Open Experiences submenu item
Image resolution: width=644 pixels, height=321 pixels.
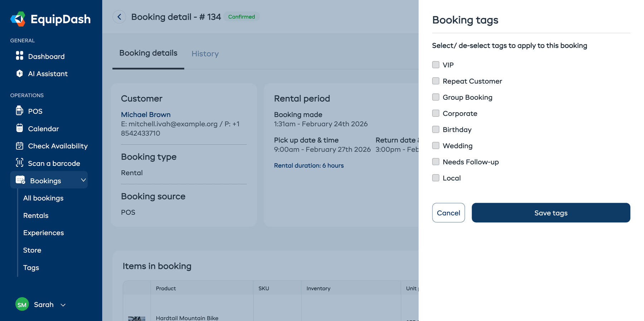(x=44, y=233)
